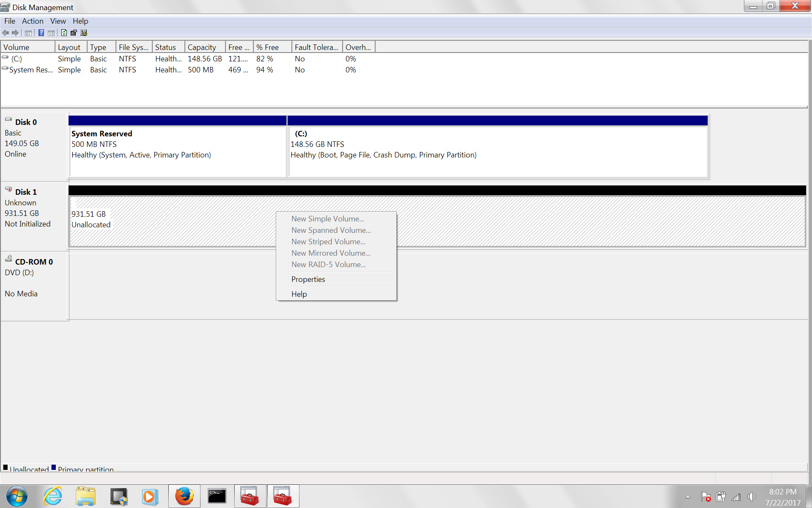The image size is (812, 508).
Task: Select the Disk 1 not-initialized drive icon
Action: pyautogui.click(x=8, y=189)
